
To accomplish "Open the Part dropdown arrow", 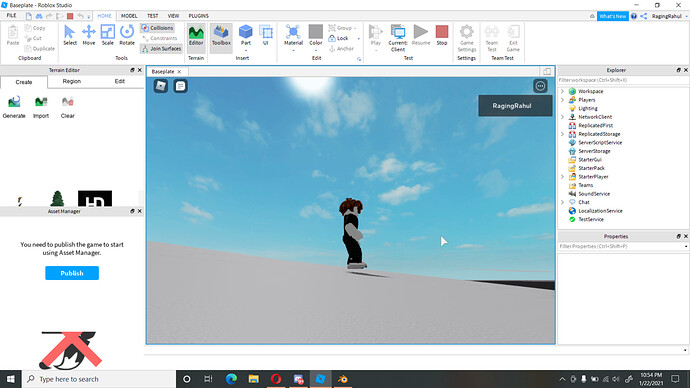I will pyautogui.click(x=246, y=51).
